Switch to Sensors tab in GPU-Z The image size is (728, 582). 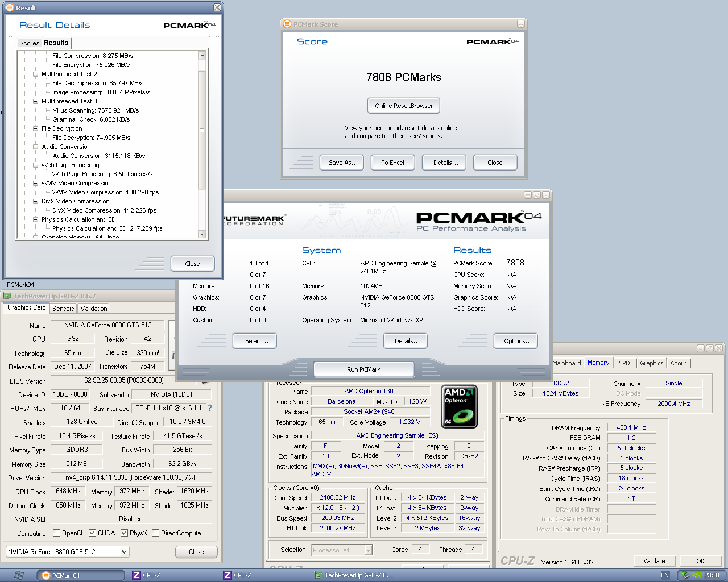click(63, 309)
